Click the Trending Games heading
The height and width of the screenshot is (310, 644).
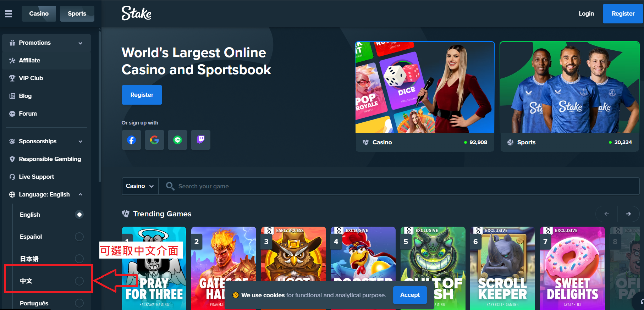(x=162, y=214)
